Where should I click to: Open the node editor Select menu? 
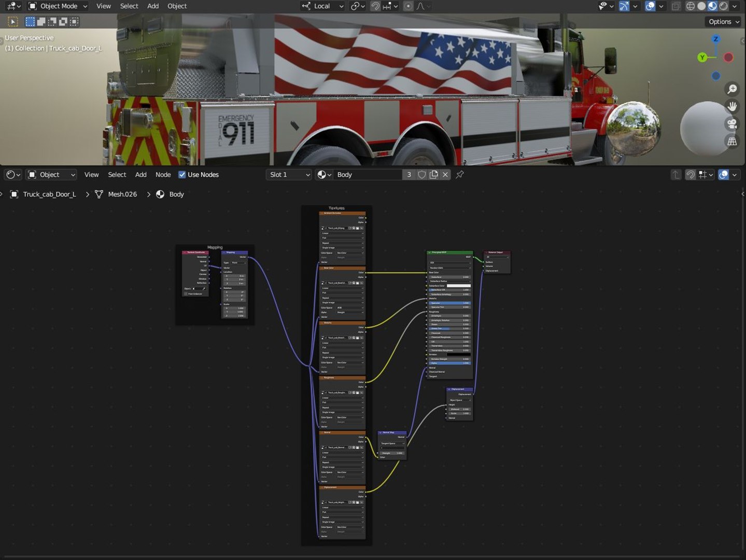(x=117, y=175)
